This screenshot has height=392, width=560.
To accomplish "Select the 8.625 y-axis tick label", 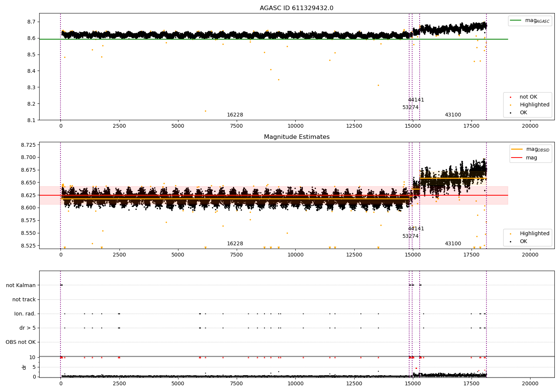I will point(28,195).
